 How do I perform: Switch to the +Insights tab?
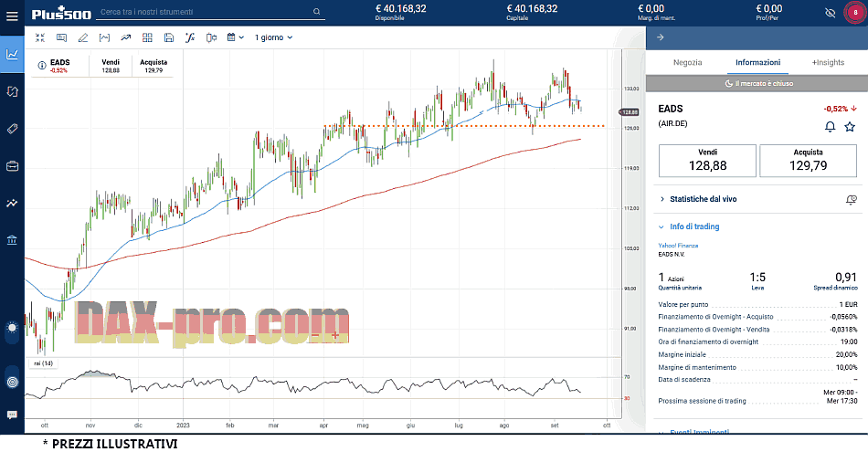click(x=828, y=62)
